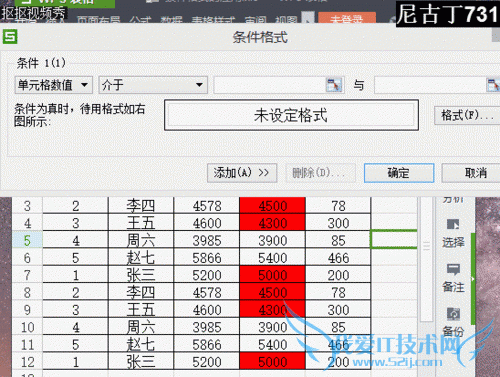The height and width of the screenshot is (377, 500).
Task: Click red cell 4500 in row 3
Action: (x=273, y=206)
